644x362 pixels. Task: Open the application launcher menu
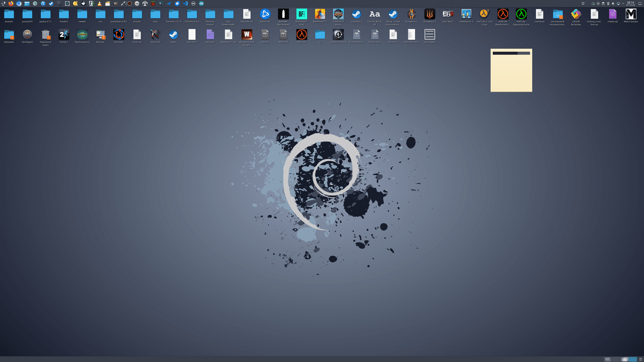4,4
